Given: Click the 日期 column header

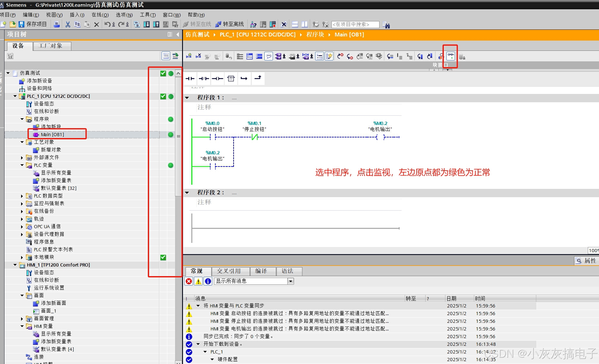Looking at the screenshot, I should [459, 298].
